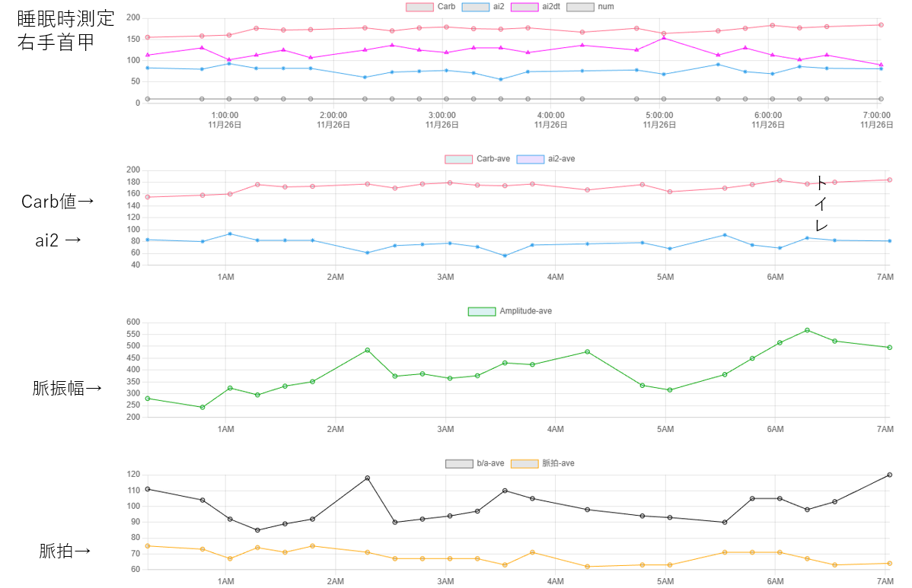Viewport: 912px width, 588px height.
Task: Toggle the magenta ai2dt legend item
Action: click(525, 7)
